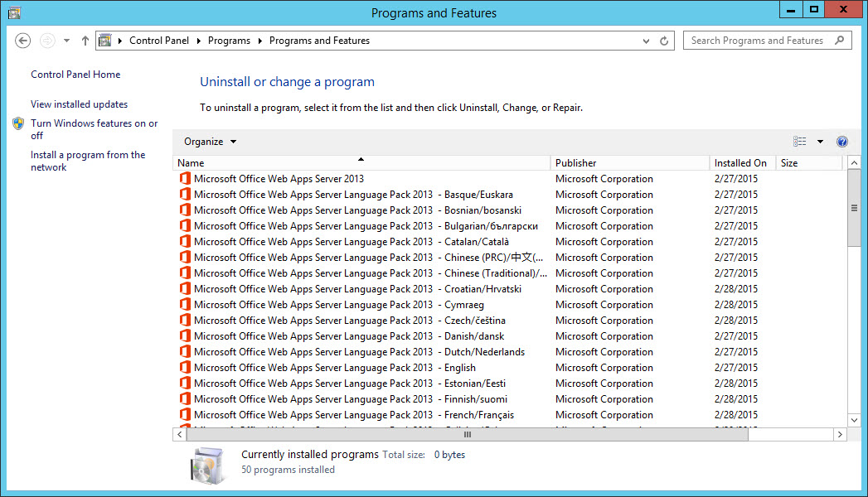Select the Czech/čeština language pack row
Screen dimensions: 868x497
point(509,321)
